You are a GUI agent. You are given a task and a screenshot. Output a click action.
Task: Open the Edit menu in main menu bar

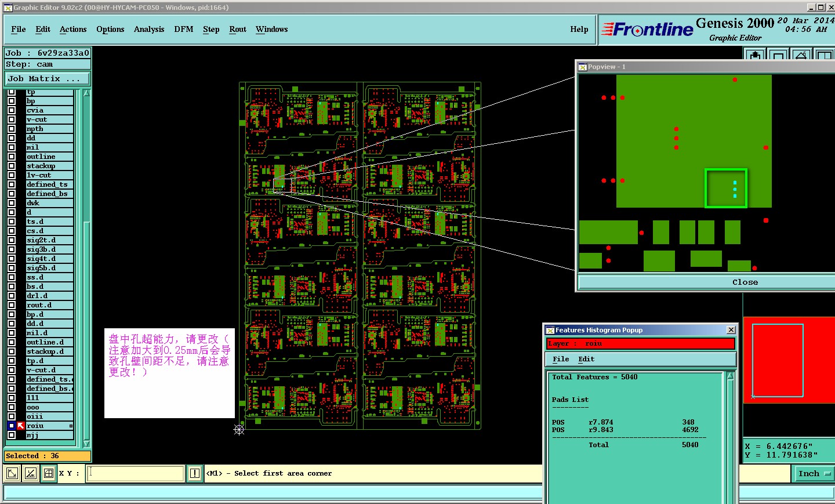pos(43,30)
